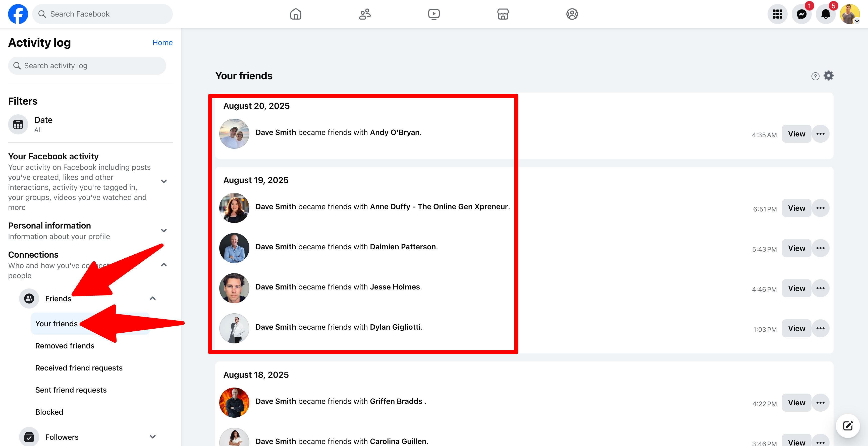Click the help question mark icon

[815, 77]
